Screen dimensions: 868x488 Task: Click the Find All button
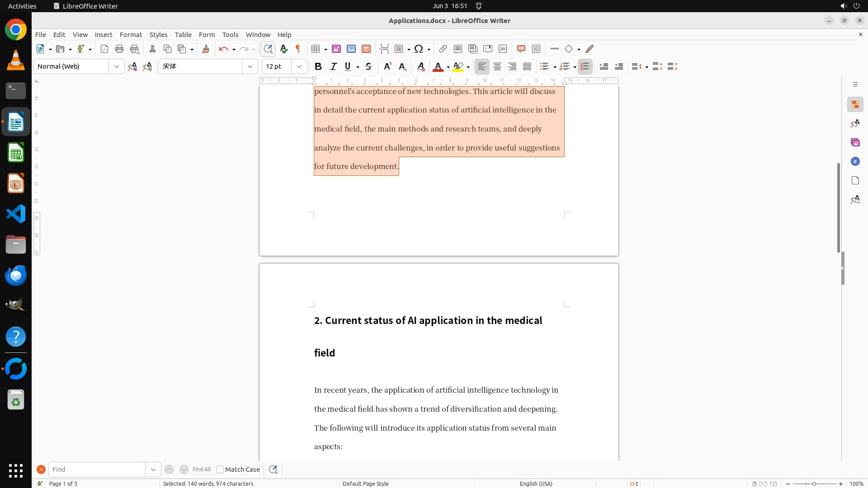click(202, 469)
